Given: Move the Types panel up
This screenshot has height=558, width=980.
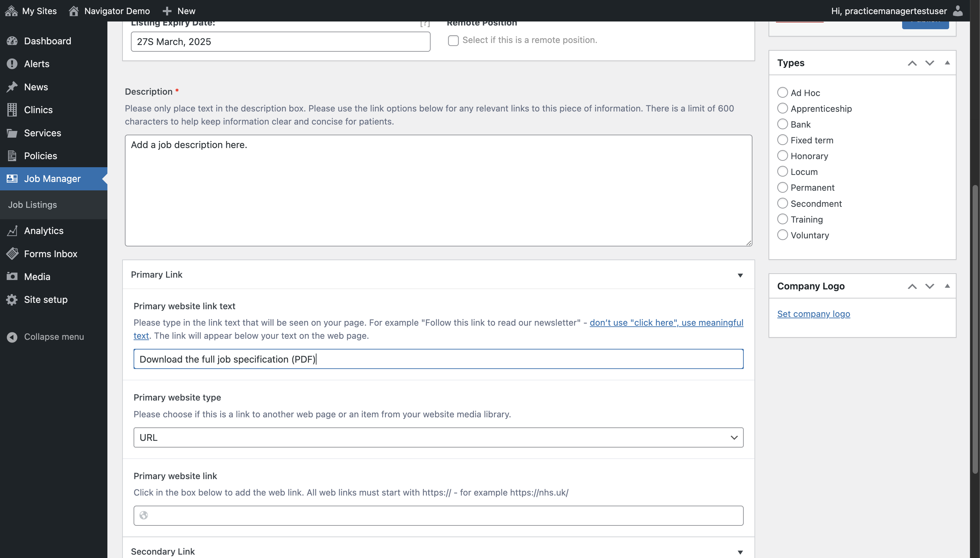Looking at the screenshot, I should [x=912, y=63].
